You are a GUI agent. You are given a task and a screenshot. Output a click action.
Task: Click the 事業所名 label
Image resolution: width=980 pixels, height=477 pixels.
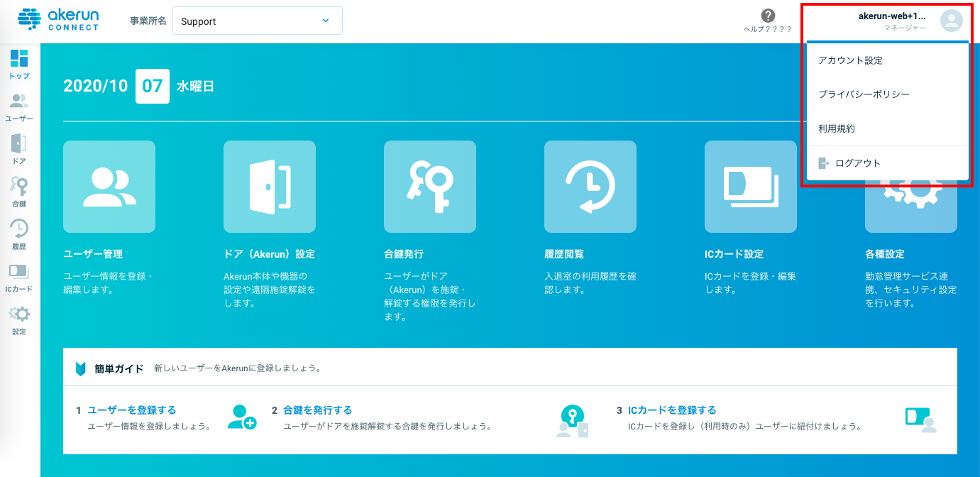point(148,21)
